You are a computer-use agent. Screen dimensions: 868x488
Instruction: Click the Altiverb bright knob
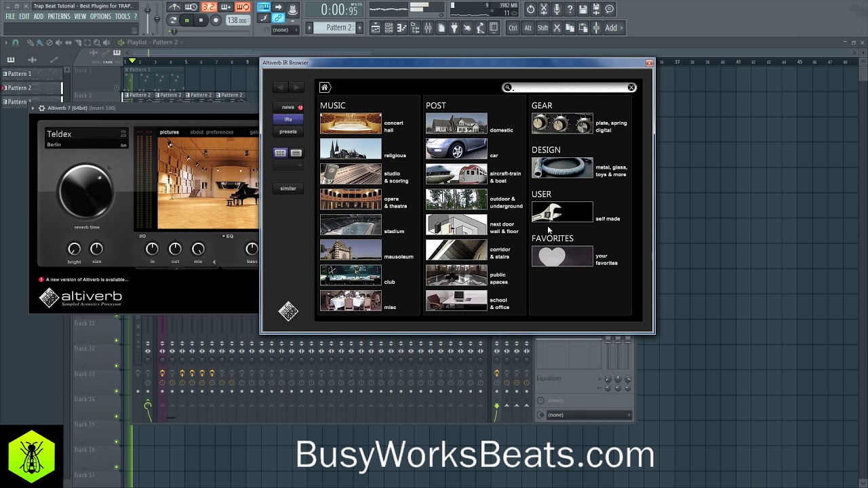click(75, 249)
